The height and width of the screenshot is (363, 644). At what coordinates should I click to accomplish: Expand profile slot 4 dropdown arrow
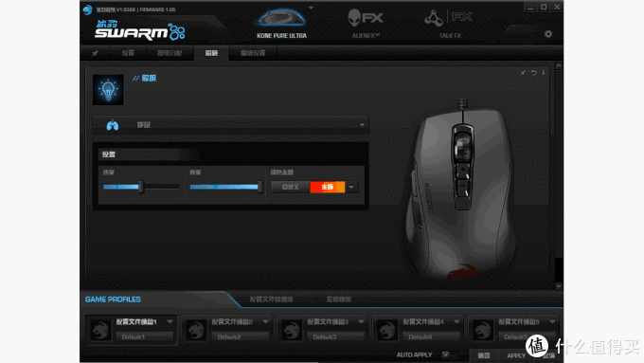click(457, 321)
